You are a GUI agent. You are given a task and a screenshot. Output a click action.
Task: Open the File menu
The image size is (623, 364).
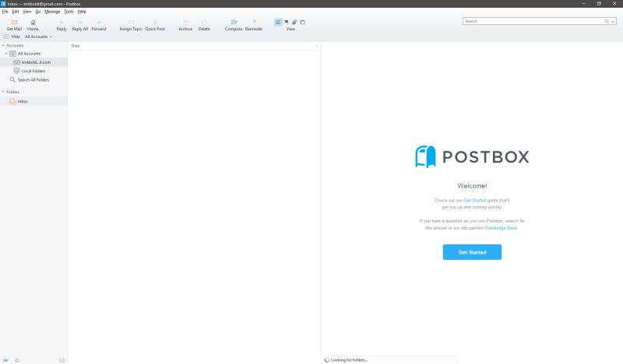coord(5,12)
